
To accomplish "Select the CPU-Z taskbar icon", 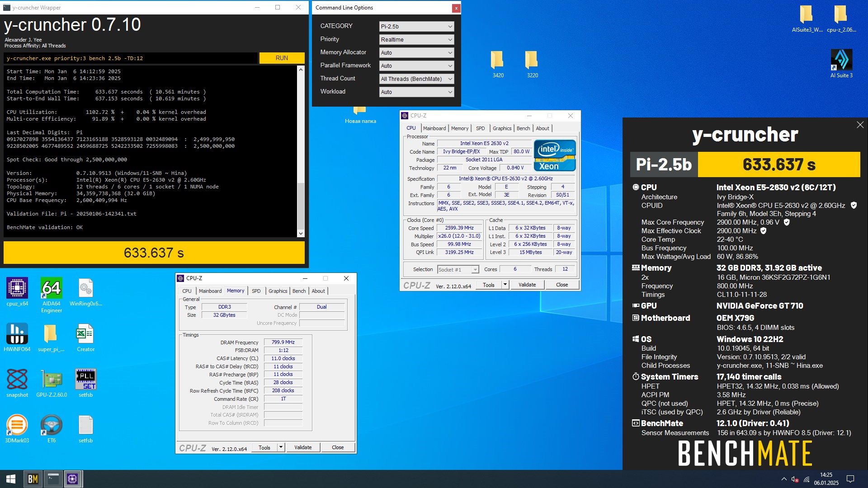I will pyautogui.click(x=73, y=479).
